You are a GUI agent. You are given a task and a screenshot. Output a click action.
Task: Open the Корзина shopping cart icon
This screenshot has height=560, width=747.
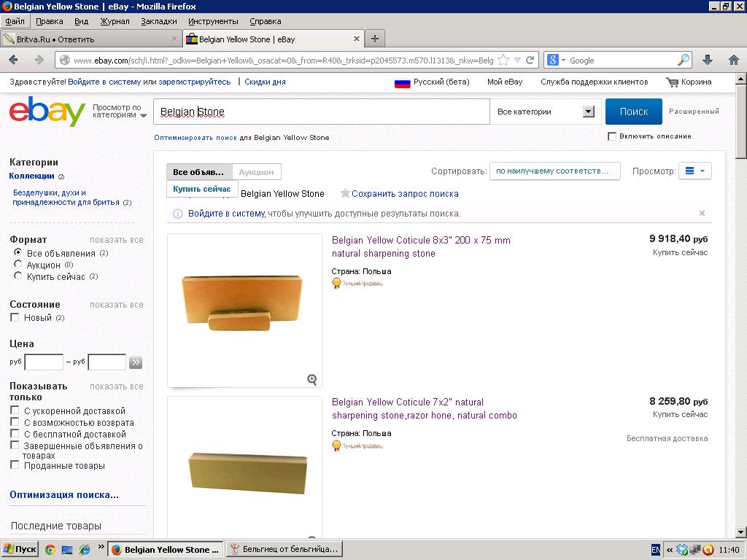[672, 82]
